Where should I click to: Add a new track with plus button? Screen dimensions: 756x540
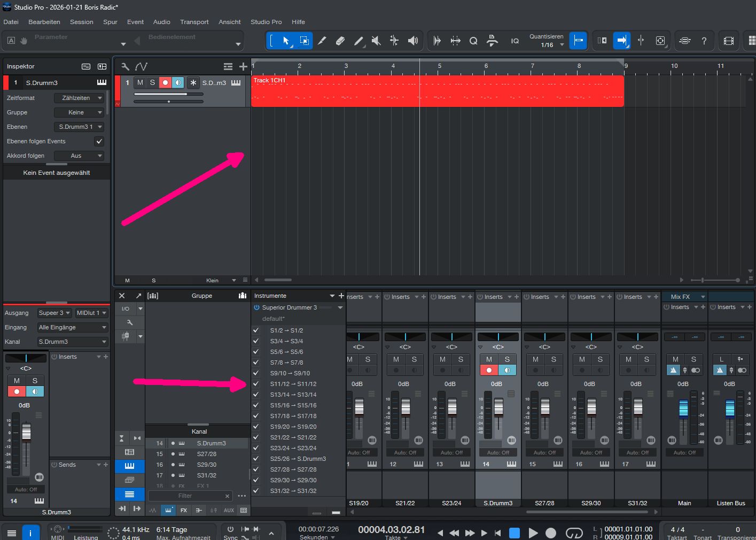point(243,66)
